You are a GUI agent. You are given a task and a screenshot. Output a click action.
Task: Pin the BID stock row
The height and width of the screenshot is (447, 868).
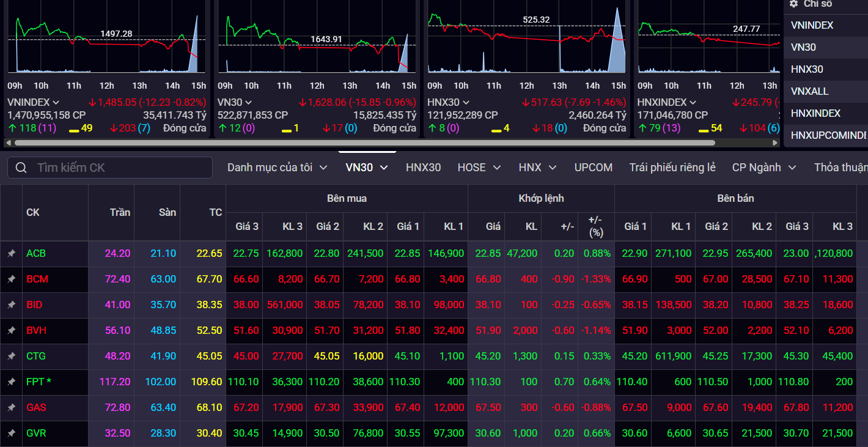[x=11, y=305]
